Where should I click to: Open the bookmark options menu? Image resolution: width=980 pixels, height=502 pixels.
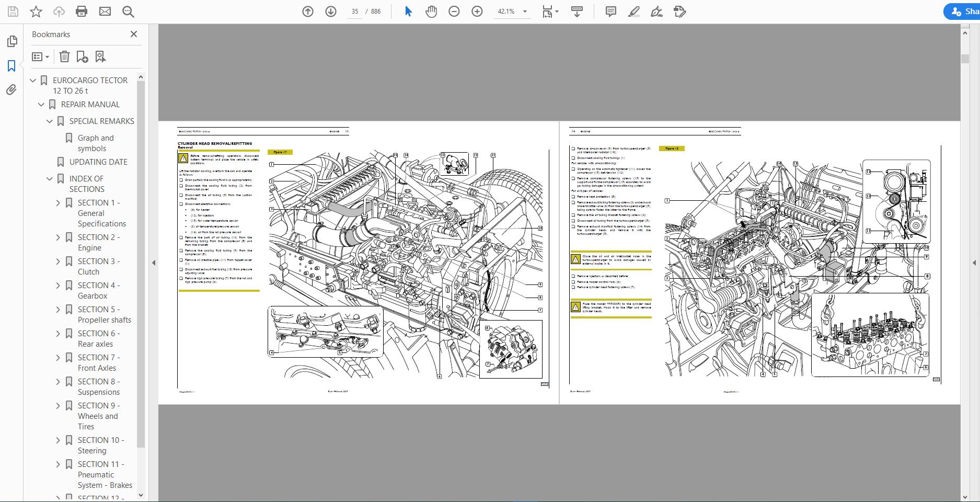pos(41,56)
